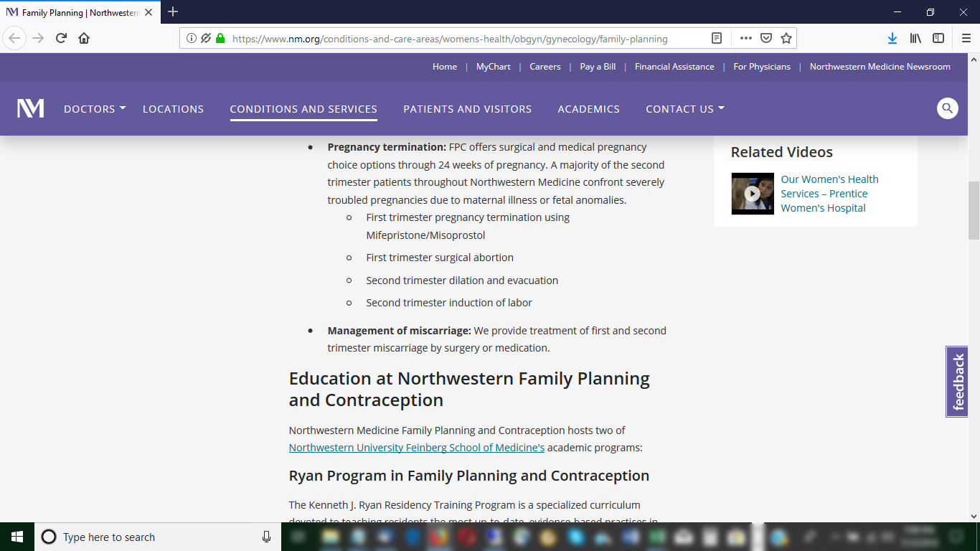The image size is (980, 551).
Task: Close the Family Planning tab
Action: 149,12
